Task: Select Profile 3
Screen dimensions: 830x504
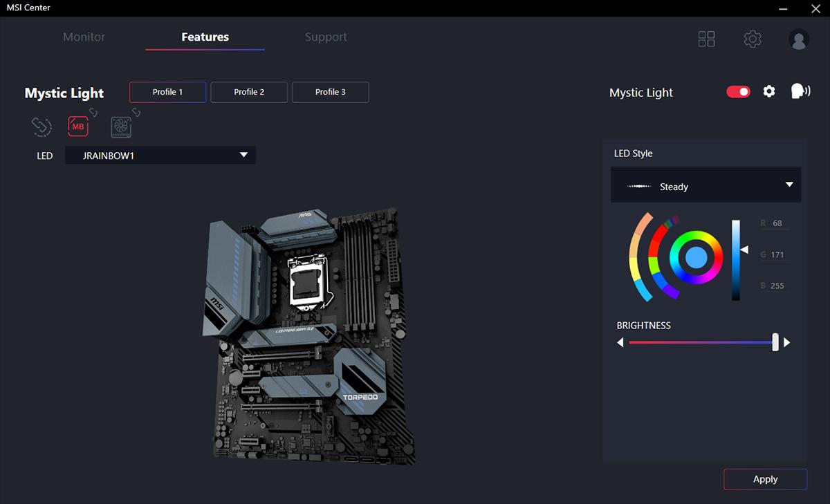Action: click(x=331, y=92)
